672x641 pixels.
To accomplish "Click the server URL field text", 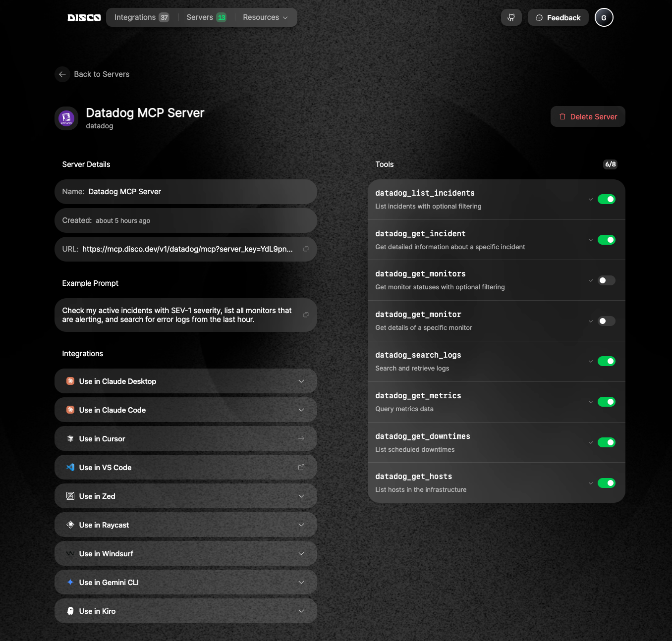I will coord(187,249).
